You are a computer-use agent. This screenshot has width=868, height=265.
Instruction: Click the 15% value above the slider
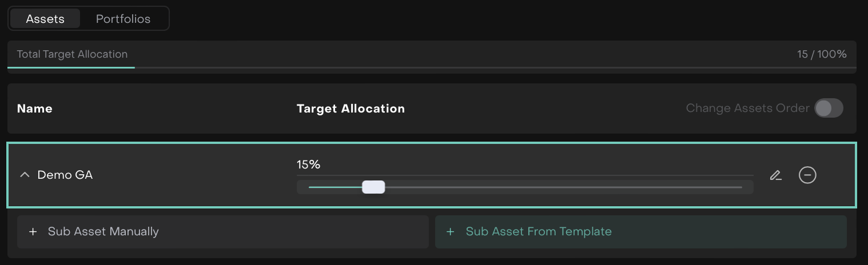pos(308,164)
